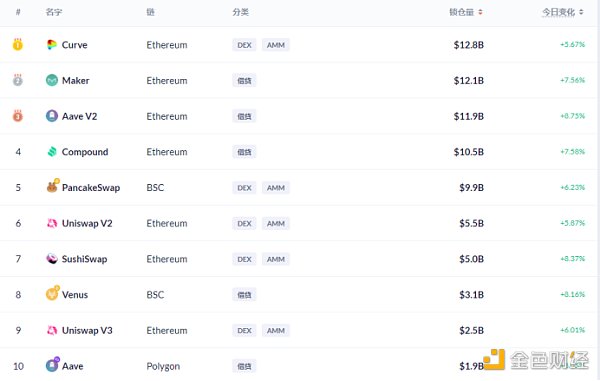Click the 分类 column header
This screenshot has width=600, height=381.
point(241,12)
